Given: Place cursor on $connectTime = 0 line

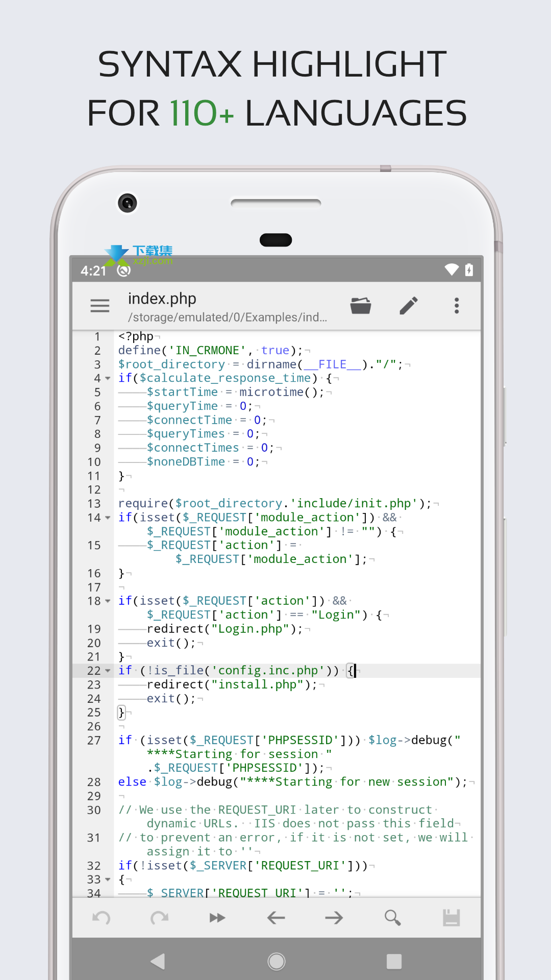Looking at the screenshot, I should pos(207,420).
